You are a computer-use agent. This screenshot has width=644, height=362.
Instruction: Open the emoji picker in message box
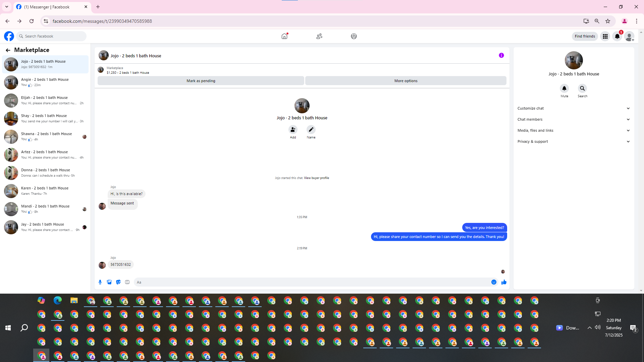[x=494, y=282]
